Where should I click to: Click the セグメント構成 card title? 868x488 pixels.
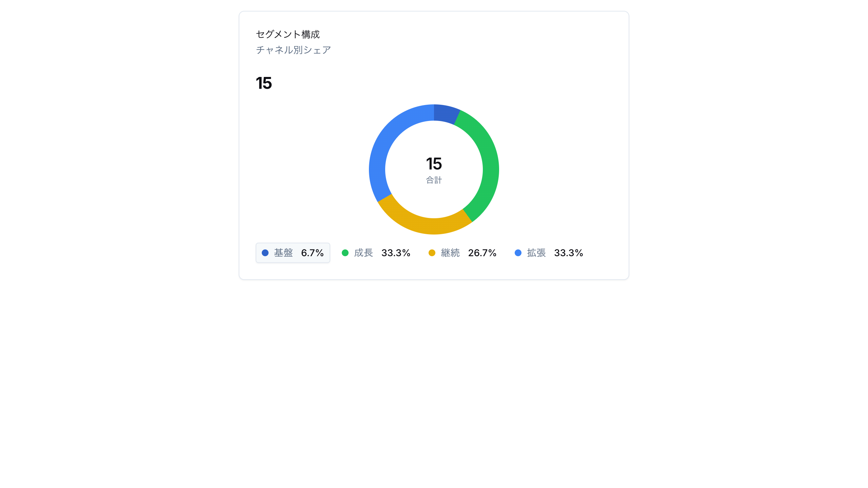click(288, 34)
